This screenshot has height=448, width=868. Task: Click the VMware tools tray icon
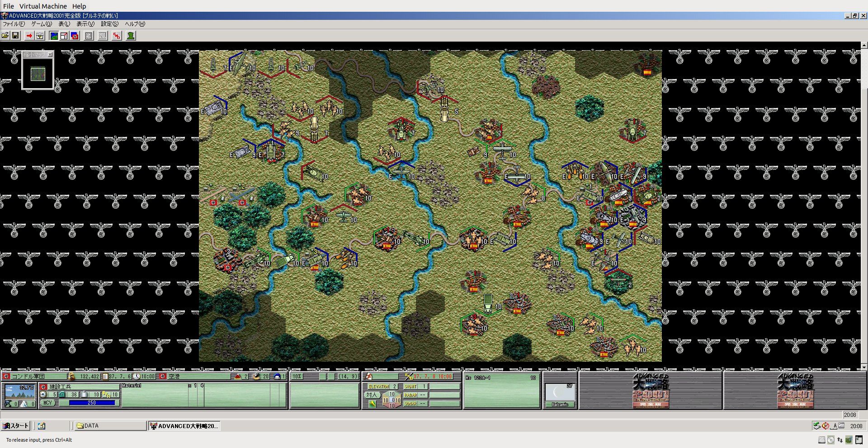point(841,425)
